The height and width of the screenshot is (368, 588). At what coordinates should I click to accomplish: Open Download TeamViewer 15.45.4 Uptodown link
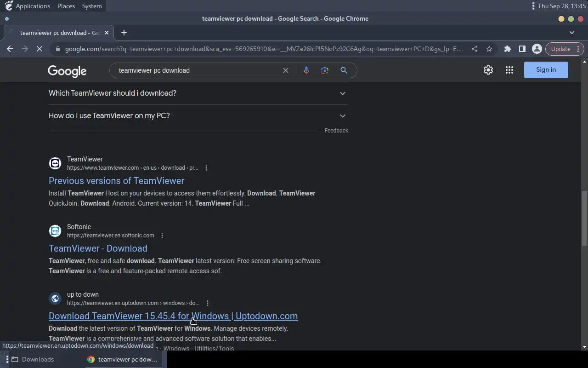(x=173, y=316)
